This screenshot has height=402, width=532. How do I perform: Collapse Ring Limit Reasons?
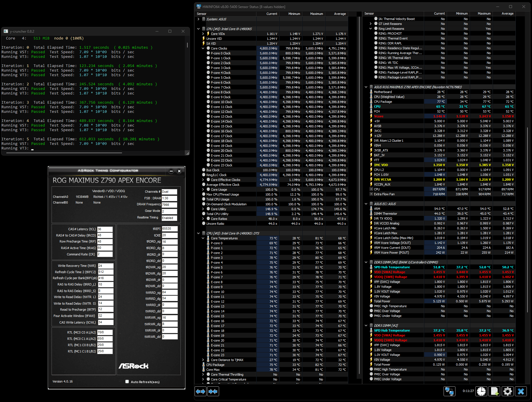(x=370, y=29)
